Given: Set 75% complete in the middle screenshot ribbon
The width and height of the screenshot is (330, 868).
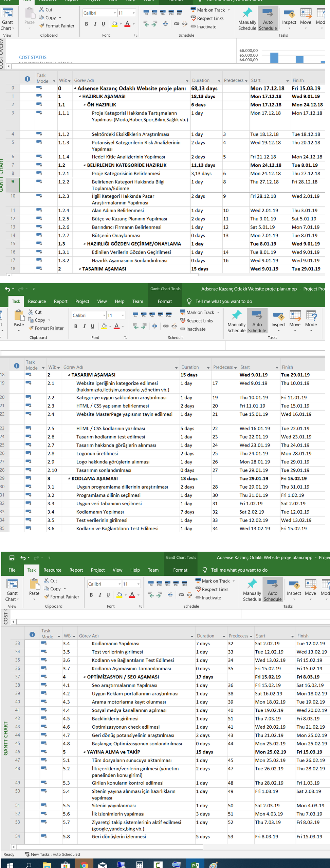Looking at the screenshot, I should [160, 315].
